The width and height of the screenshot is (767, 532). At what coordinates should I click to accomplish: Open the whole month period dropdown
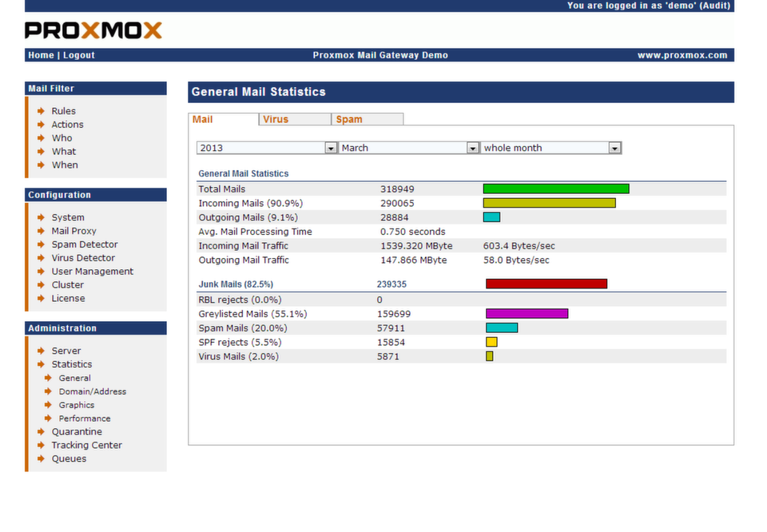tap(550, 148)
